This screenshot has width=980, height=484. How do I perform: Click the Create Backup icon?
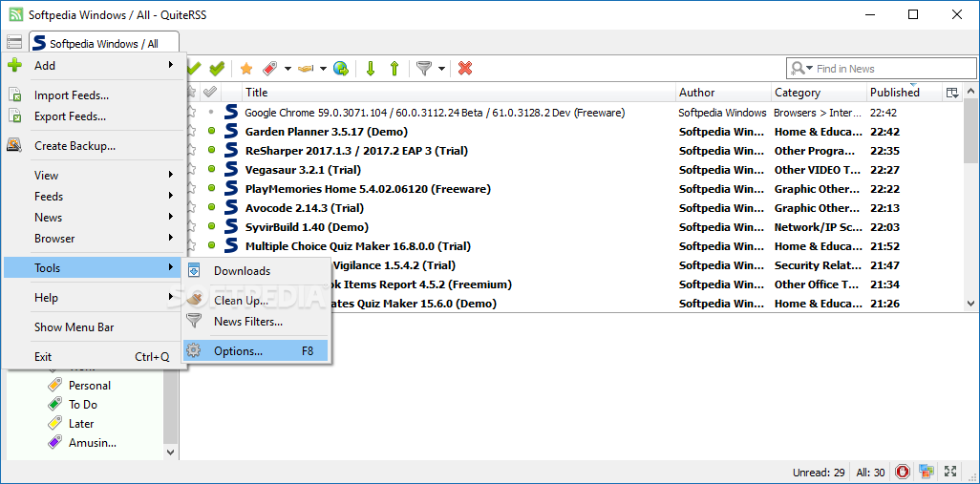(x=14, y=145)
